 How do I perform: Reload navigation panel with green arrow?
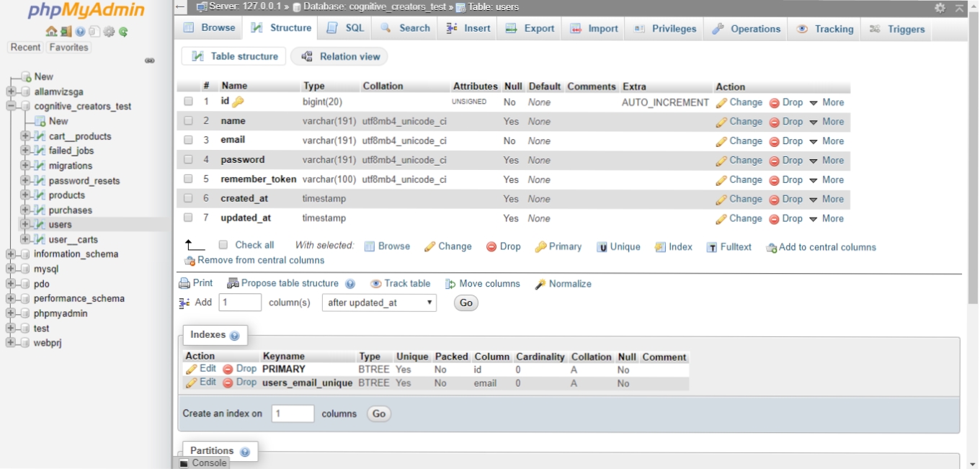pyautogui.click(x=123, y=32)
